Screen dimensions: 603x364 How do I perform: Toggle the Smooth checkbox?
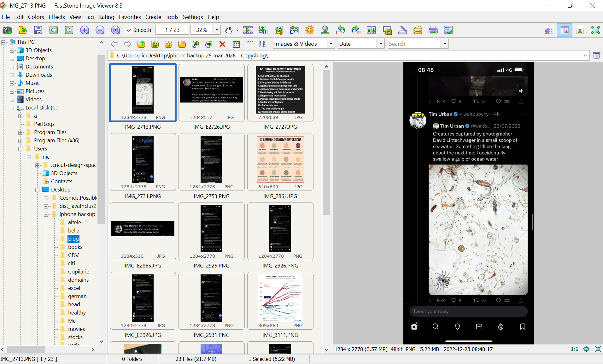click(129, 30)
